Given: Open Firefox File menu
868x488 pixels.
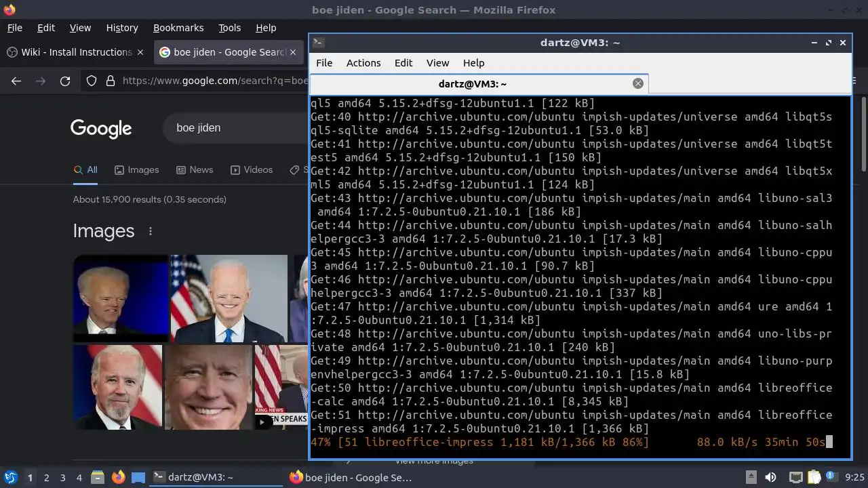Looking at the screenshot, I should click(14, 28).
